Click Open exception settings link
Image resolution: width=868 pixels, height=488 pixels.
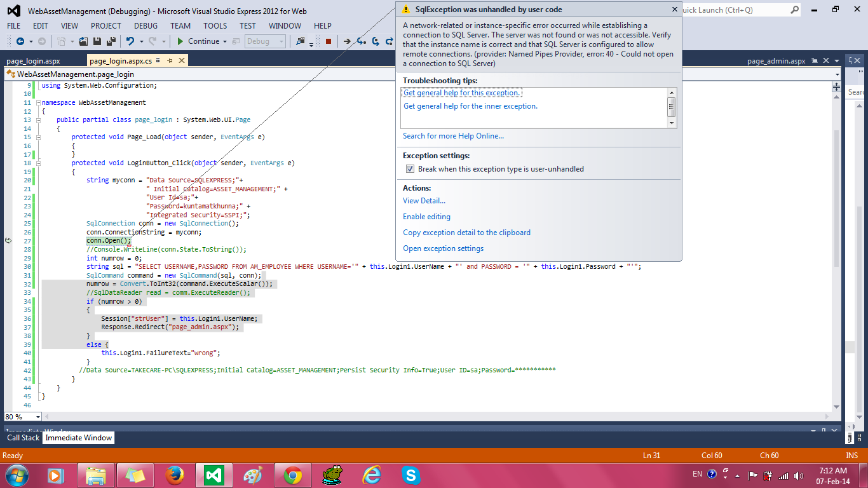click(443, 248)
